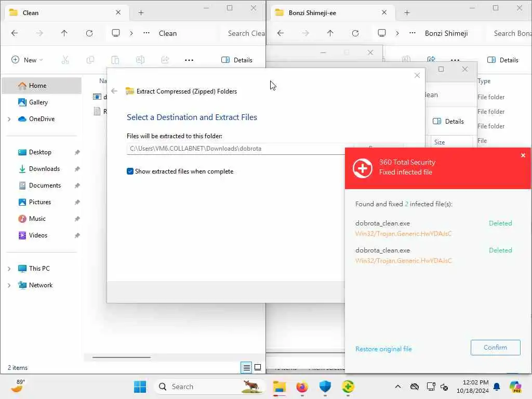Add new tab in Clean window
Viewport: 532px width, 399px height.
point(141,12)
